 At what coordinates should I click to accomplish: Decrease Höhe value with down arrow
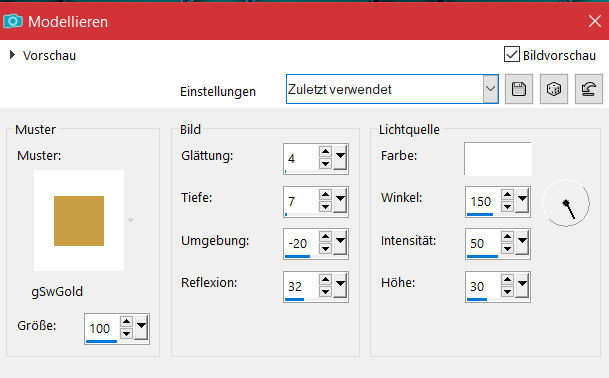pyautogui.click(x=507, y=292)
